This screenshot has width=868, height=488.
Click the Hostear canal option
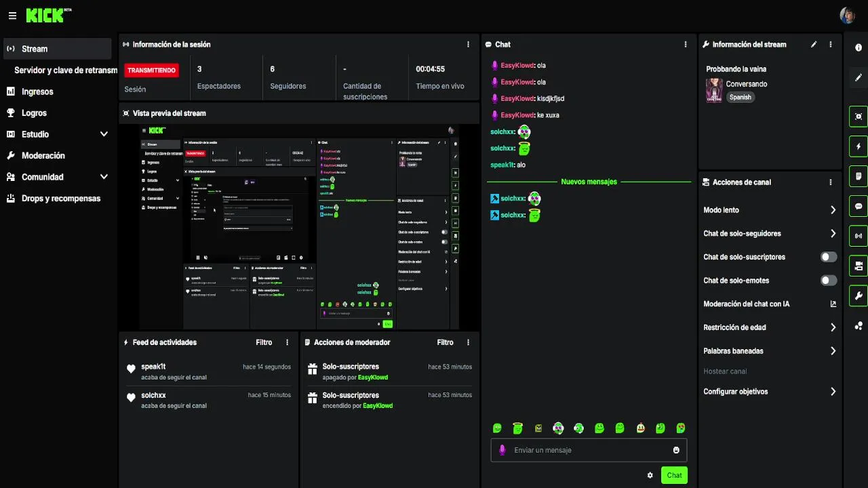pos(725,371)
